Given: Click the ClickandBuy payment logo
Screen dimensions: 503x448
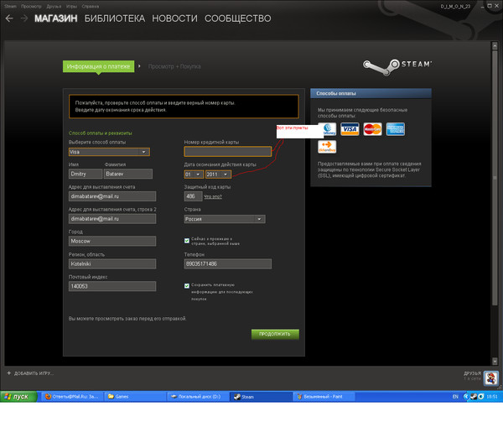Looking at the screenshot, I should (x=327, y=147).
